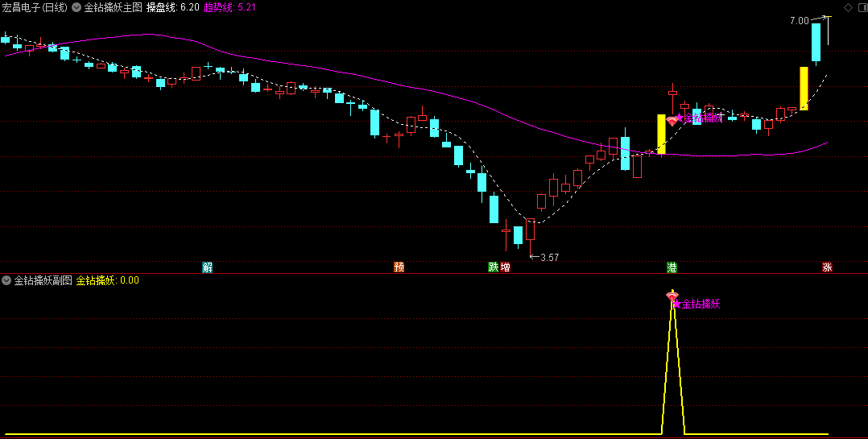Select the tall cyan candlestick at 7.00 high

point(816,42)
